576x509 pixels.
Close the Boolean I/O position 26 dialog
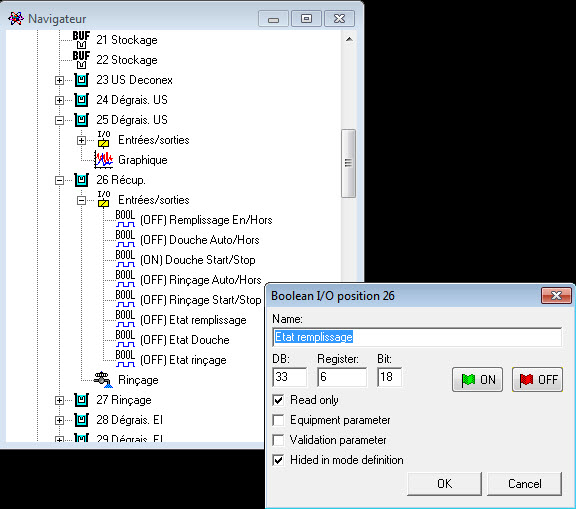point(556,295)
